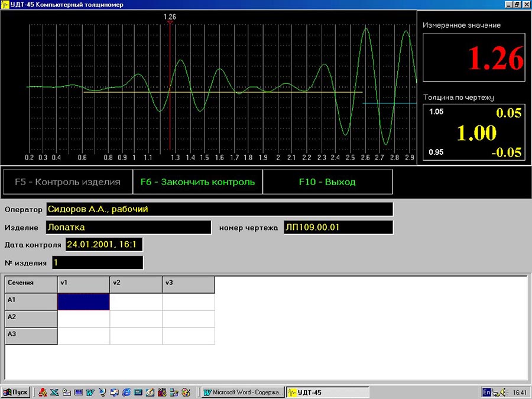Open the Пуск start menu
Viewport: 532px width, 399px height.
15,392
